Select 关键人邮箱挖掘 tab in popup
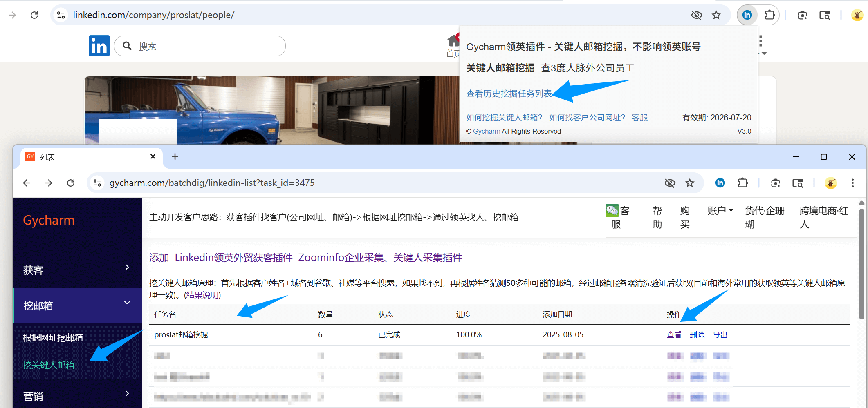Viewport: 868px width, 408px height. click(x=500, y=68)
